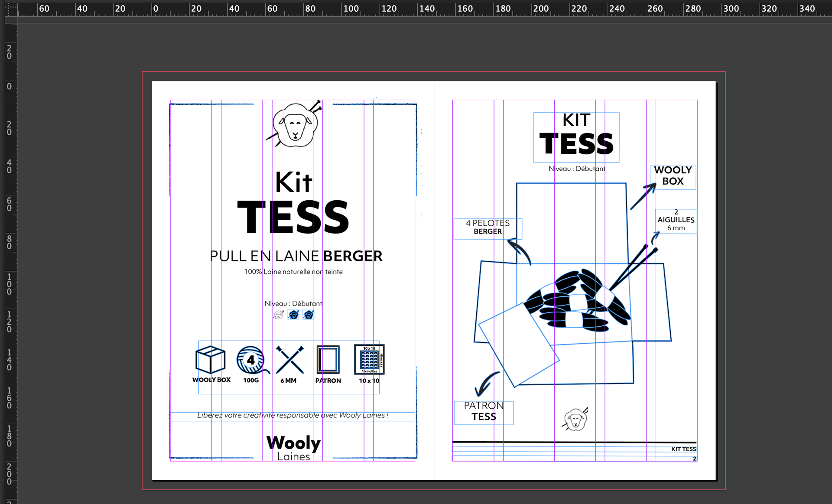832x504 pixels.
Task: Select the curved arrow beside 4 PELOTES label
Action: 519,251
